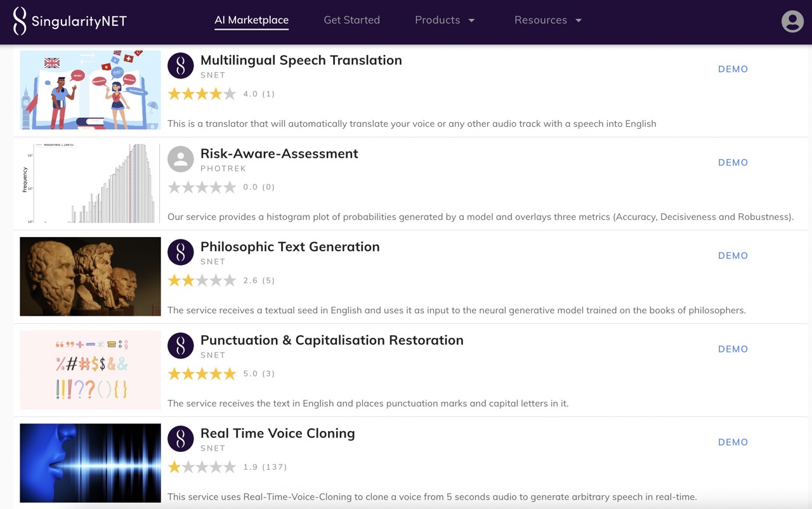Open the Philosophic Text Generation service title
The width and height of the screenshot is (812, 509).
(290, 247)
